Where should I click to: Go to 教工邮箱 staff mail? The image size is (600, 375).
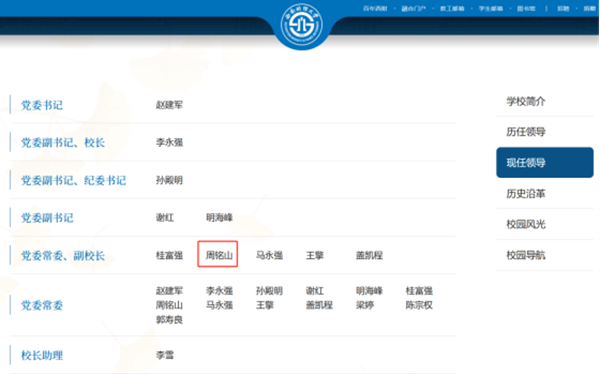coord(452,8)
